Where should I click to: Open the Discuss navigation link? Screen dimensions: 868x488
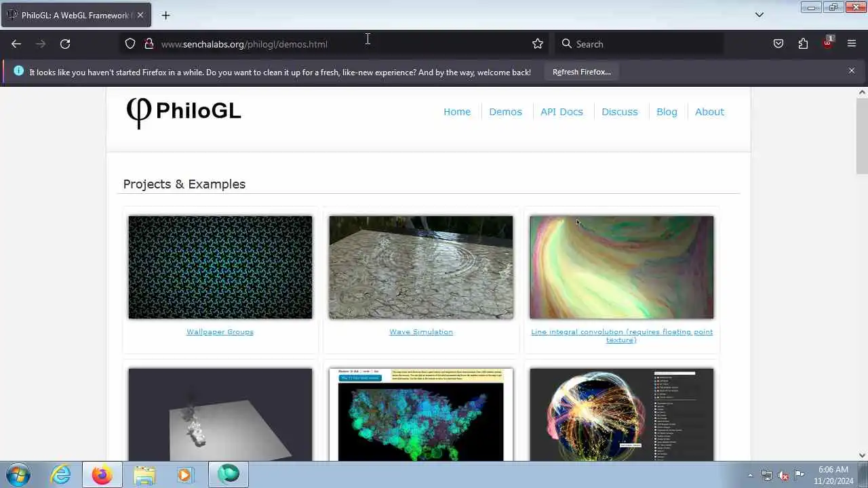point(620,112)
